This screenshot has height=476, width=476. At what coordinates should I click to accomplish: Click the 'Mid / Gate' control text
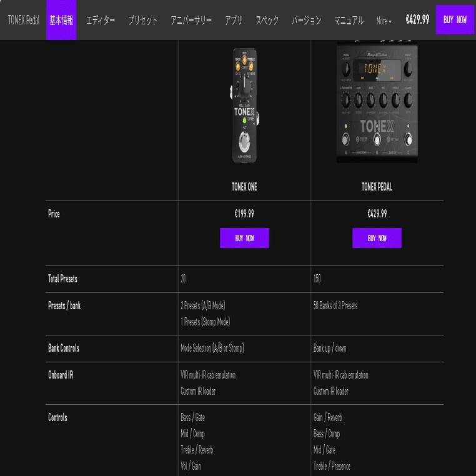325,450
